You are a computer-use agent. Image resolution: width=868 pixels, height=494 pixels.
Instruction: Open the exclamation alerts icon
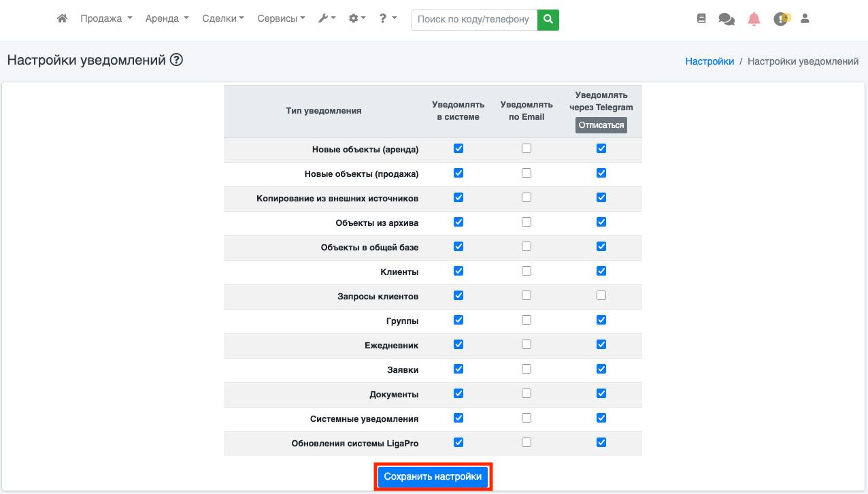pyautogui.click(x=780, y=19)
